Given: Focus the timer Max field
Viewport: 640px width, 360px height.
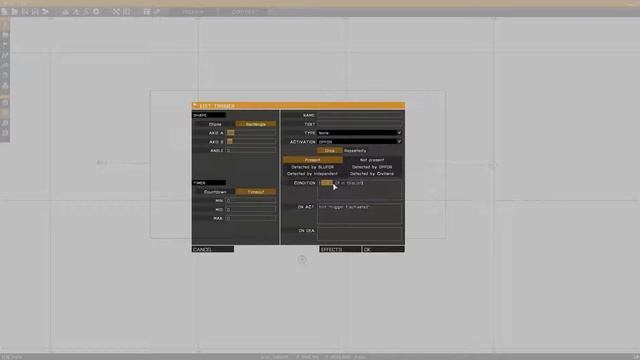Looking at the screenshot, I should (x=251, y=218).
